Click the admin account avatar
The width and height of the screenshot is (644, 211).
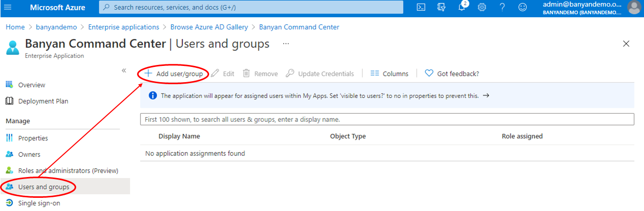click(634, 7)
